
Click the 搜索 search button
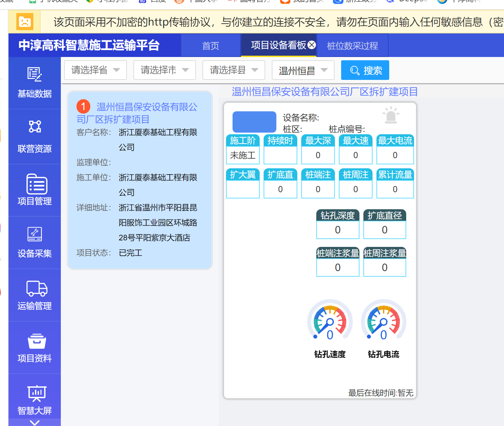(365, 70)
